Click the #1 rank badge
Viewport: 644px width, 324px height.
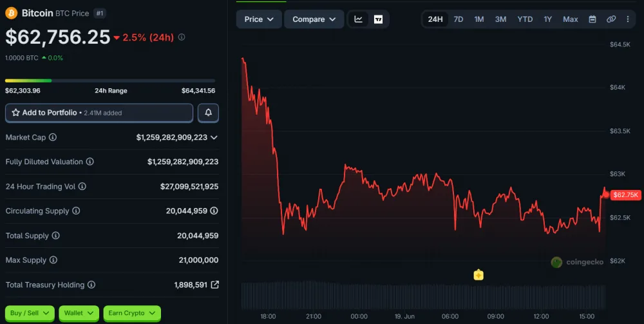[x=100, y=13]
